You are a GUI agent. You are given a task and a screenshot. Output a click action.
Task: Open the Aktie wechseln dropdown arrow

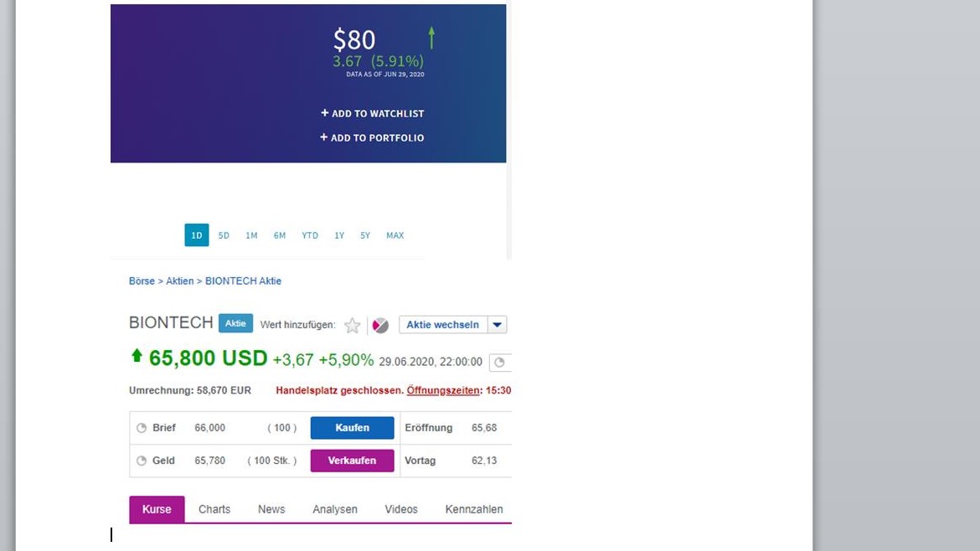(x=498, y=325)
